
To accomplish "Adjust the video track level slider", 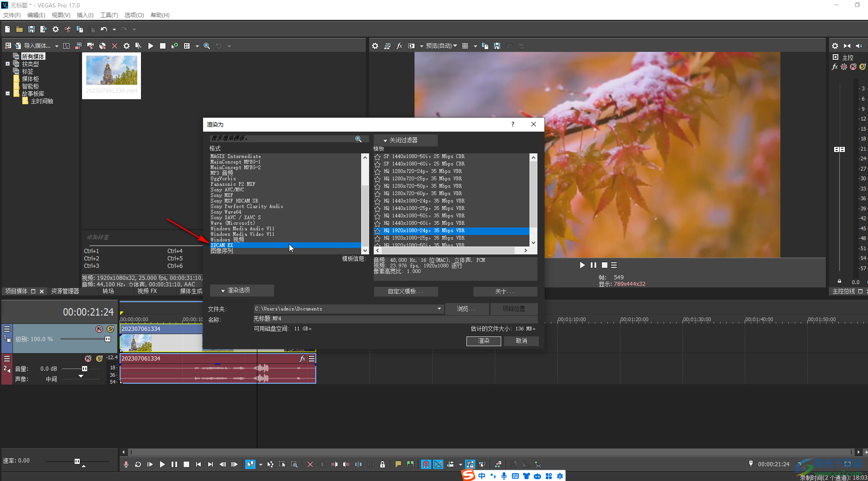I will coord(108,339).
